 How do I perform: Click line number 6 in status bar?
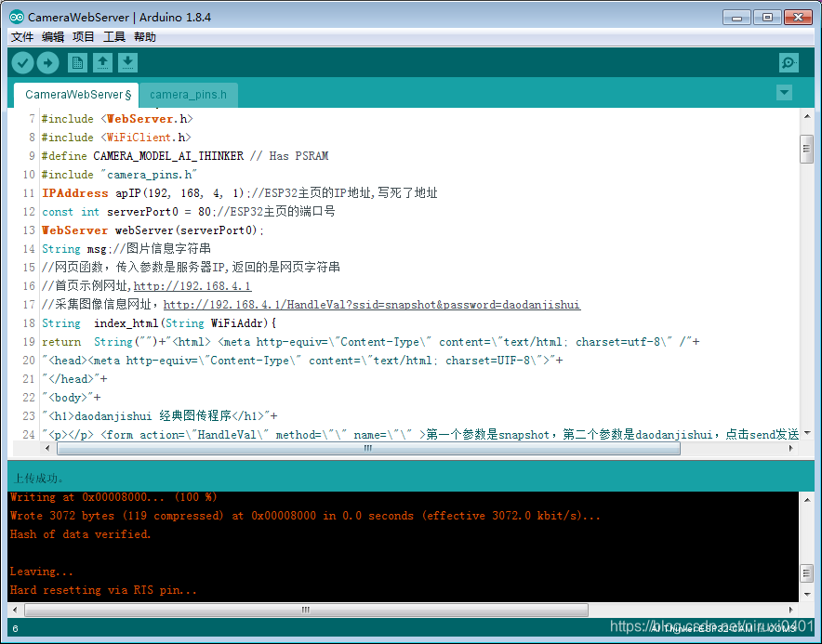point(15,628)
